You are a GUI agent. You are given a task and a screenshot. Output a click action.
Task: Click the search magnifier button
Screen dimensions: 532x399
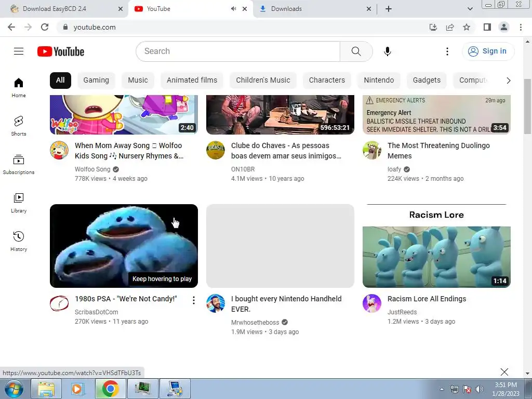pyautogui.click(x=356, y=51)
